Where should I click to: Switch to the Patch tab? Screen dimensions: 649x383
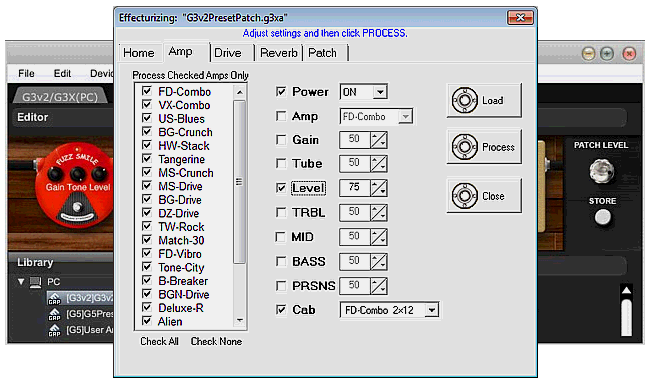coord(325,53)
